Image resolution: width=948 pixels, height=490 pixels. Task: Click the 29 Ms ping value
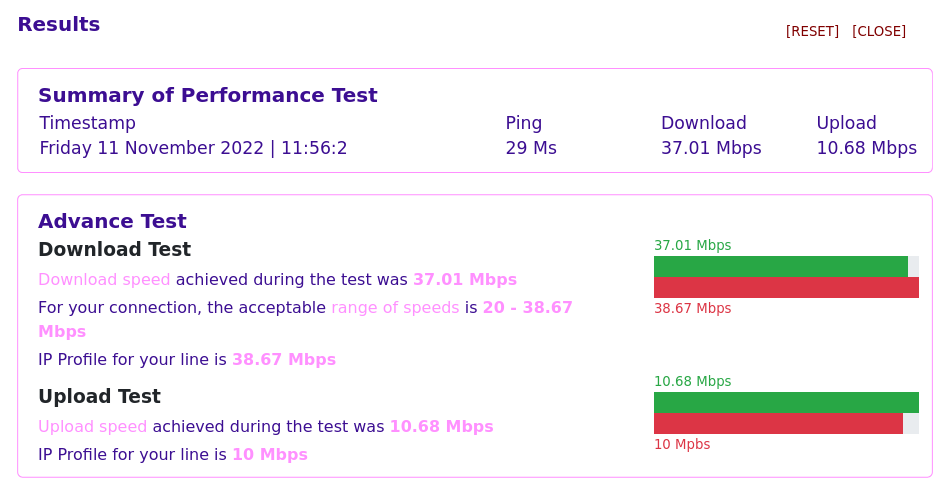[x=531, y=148]
